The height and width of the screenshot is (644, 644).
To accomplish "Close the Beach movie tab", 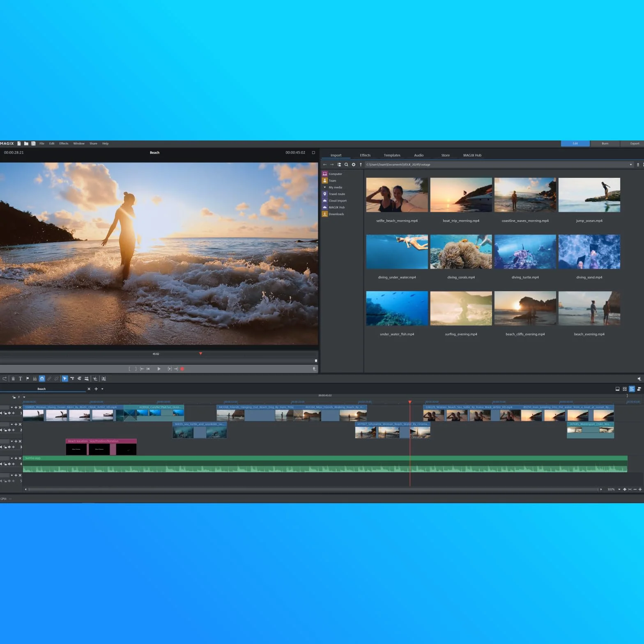I will point(89,389).
